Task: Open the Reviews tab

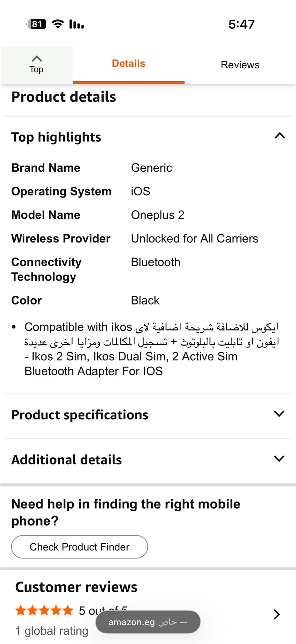Action: pos(240,65)
